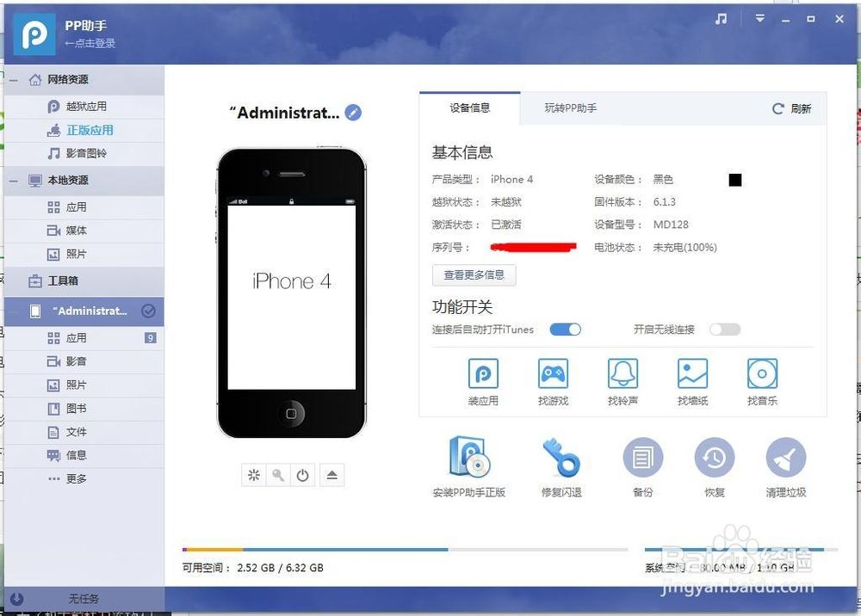861x616 pixels.
Task: Click the 可用空间 storage usage bar
Action: coord(406,549)
